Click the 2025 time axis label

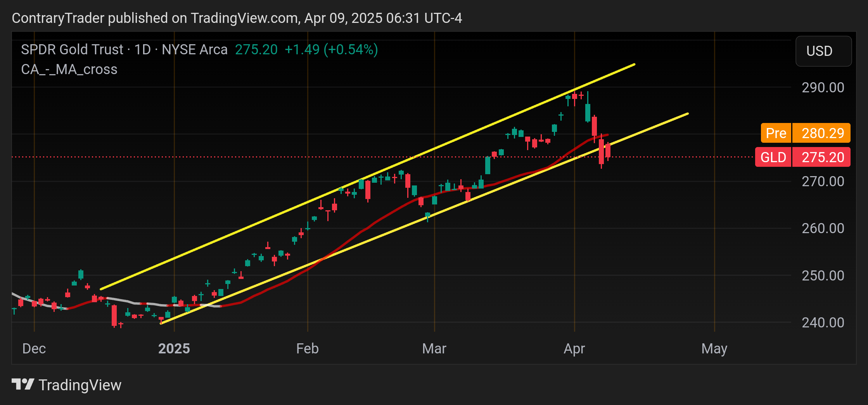pos(174,349)
